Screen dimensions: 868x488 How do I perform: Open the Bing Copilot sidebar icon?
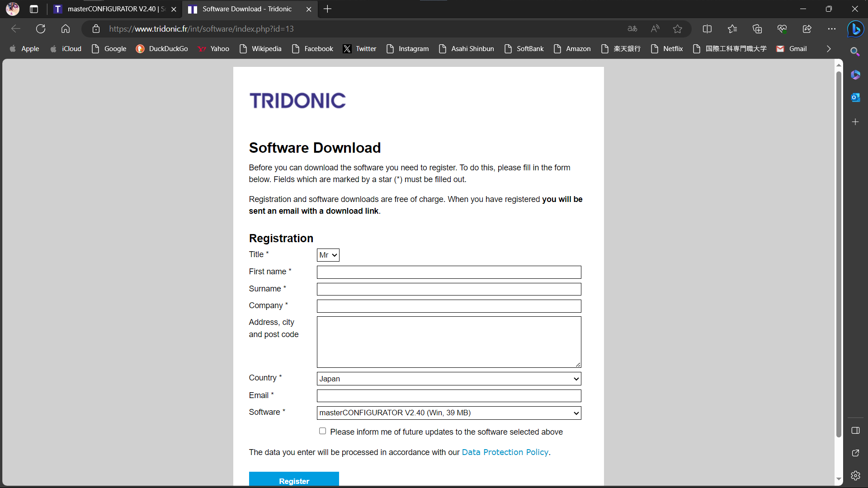pyautogui.click(x=855, y=29)
